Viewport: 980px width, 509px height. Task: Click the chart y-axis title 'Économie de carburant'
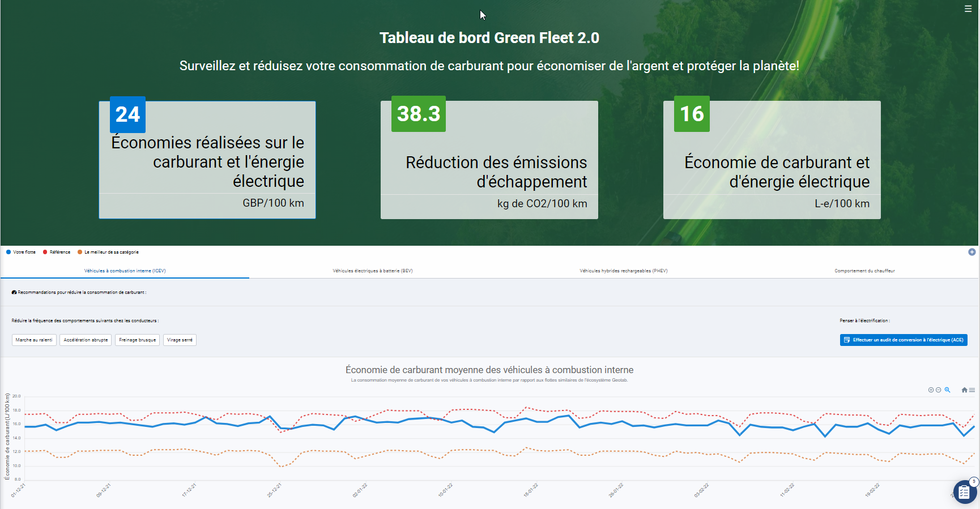[7, 437]
